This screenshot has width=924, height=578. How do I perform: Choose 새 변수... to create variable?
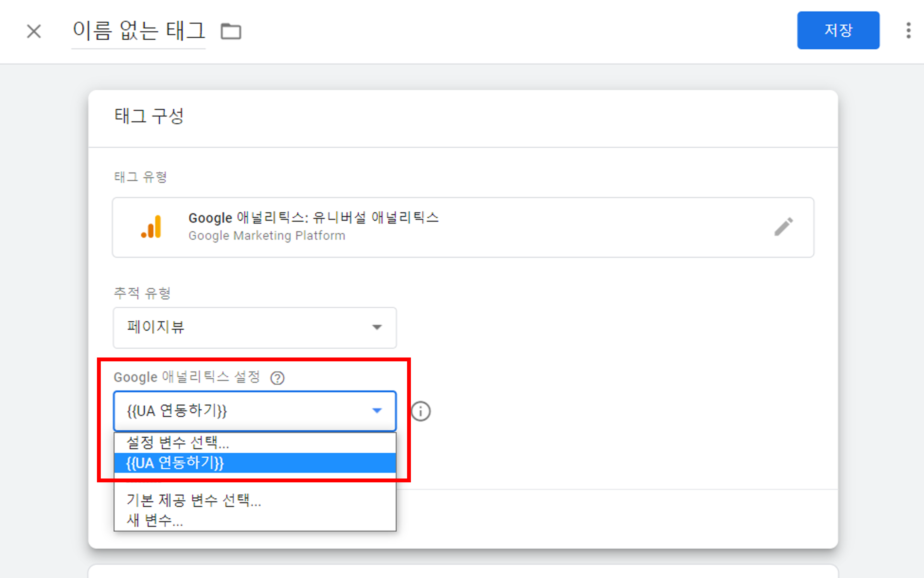(x=155, y=520)
